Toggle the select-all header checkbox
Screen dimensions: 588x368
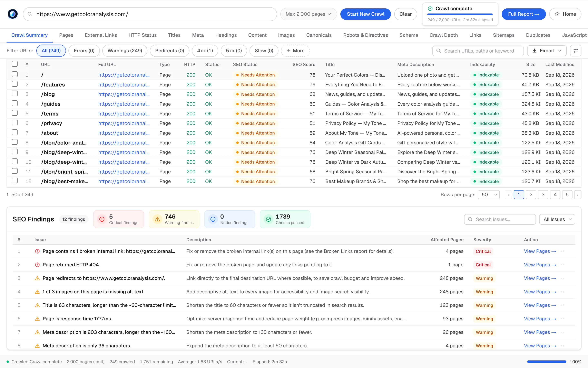15,64
